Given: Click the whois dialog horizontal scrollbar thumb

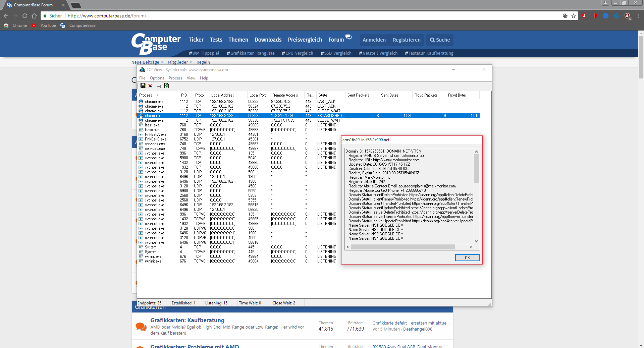Looking at the screenshot, I should click(403, 247).
